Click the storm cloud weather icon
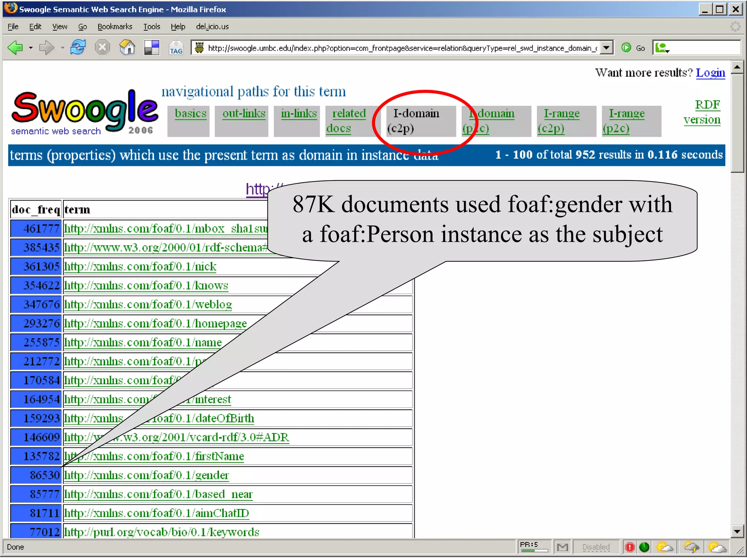The width and height of the screenshot is (747, 560). [691, 547]
